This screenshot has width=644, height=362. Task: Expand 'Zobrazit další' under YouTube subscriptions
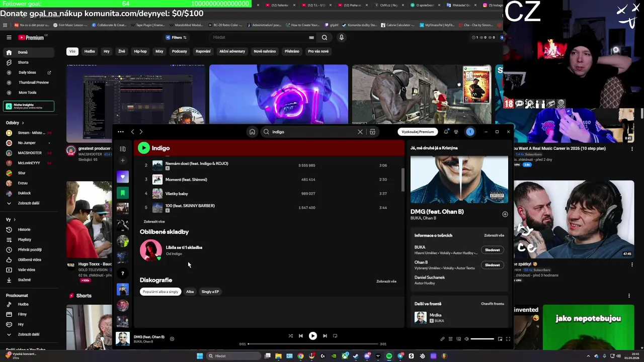29,203
